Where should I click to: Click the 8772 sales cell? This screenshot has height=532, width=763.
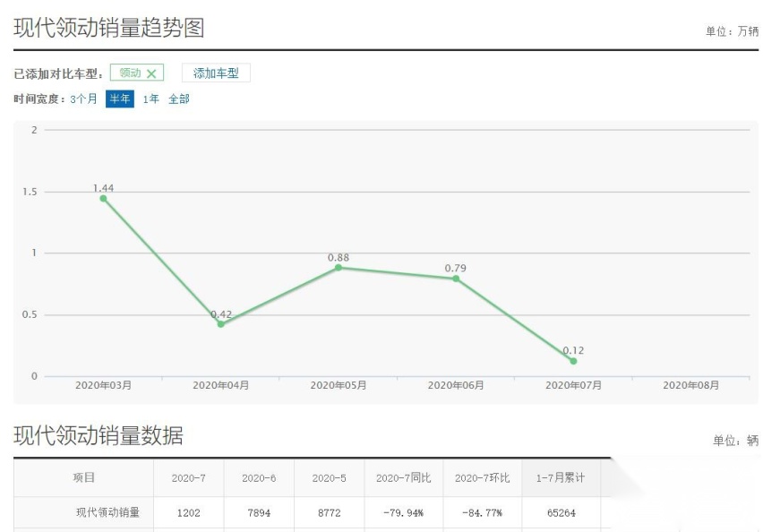tap(330, 513)
